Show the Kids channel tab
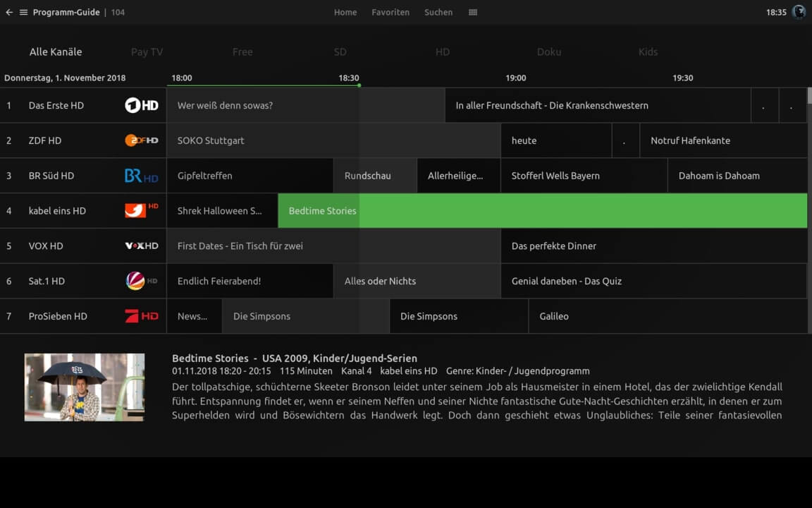The width and height of the screenshot is (812, 508). coord(648,52)
